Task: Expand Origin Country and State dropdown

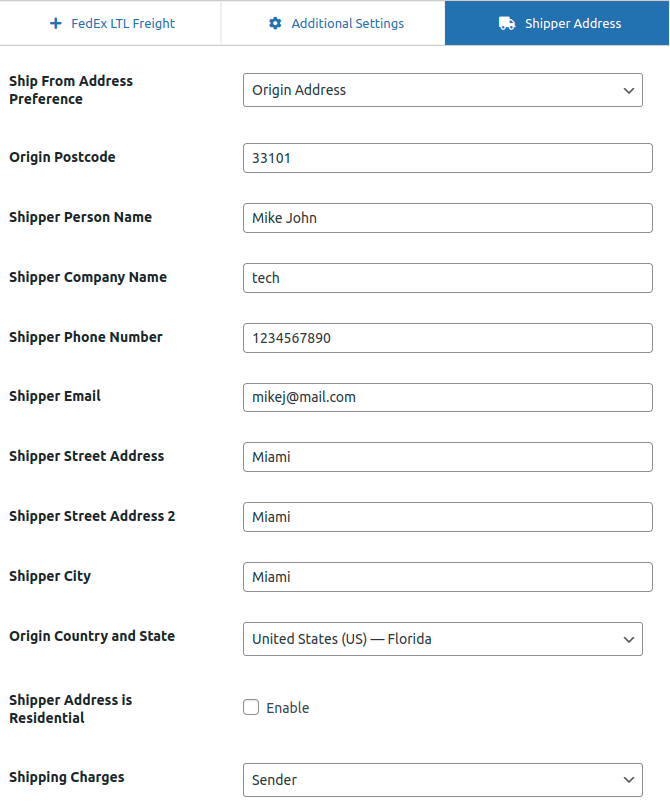Action: (x=442, y=639)
